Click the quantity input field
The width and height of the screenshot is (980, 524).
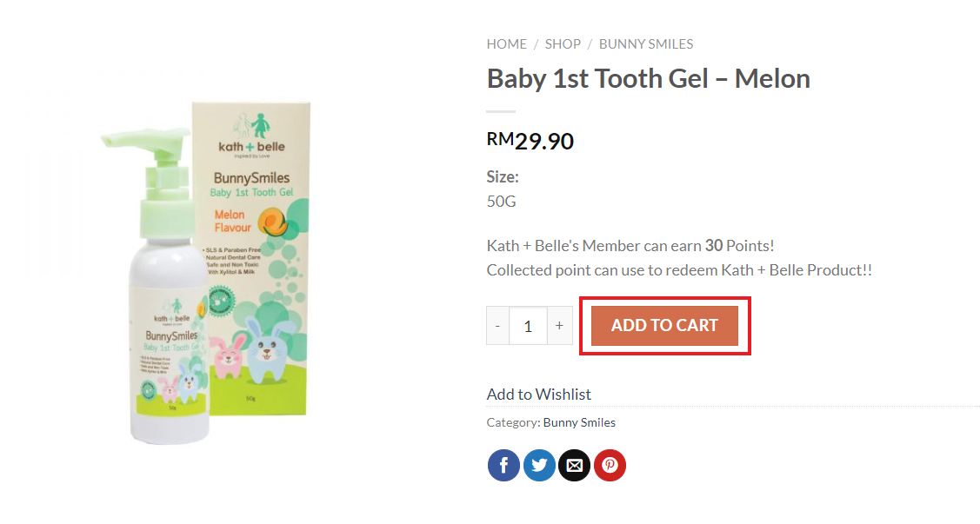tap(528, 326)
